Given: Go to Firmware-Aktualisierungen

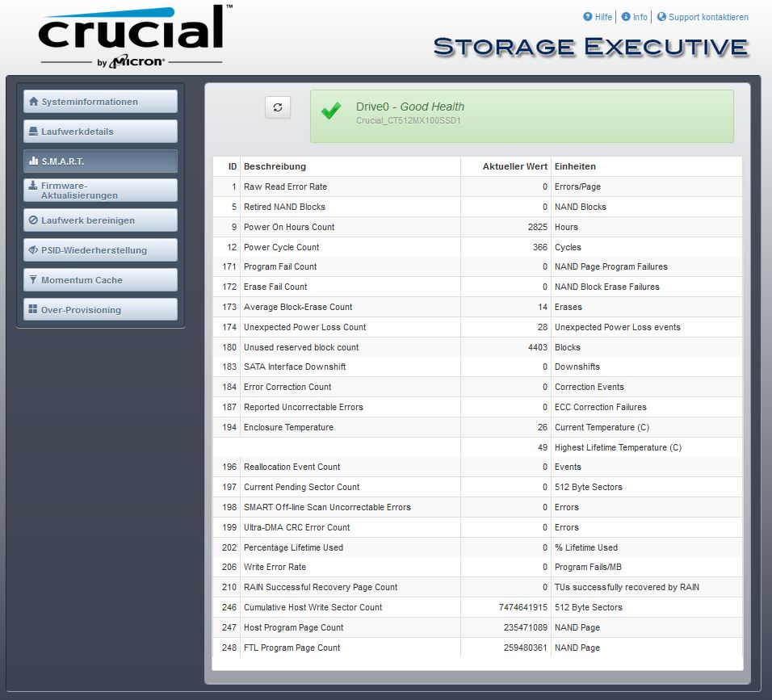Looking at the screenshot, I should 100,191.
